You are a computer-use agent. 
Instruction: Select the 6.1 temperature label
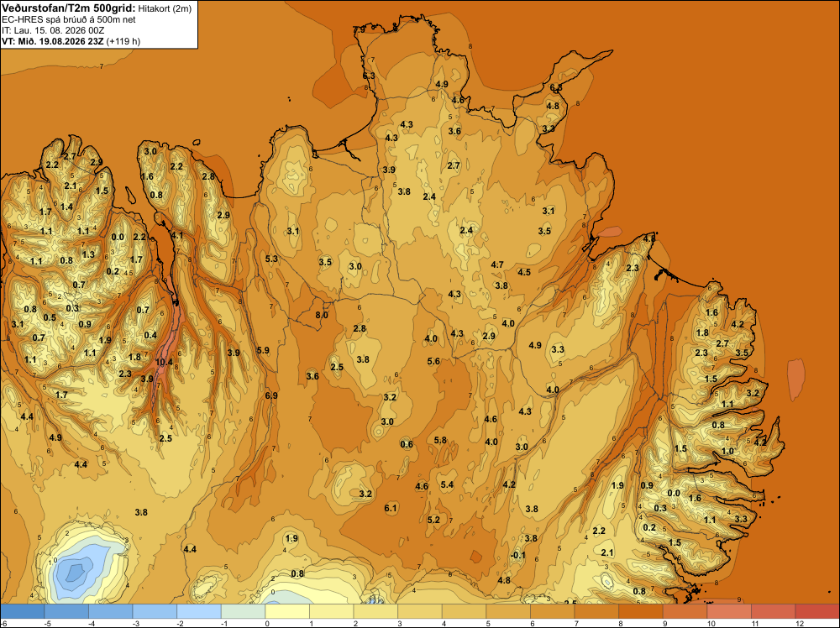tap(391, 508)
